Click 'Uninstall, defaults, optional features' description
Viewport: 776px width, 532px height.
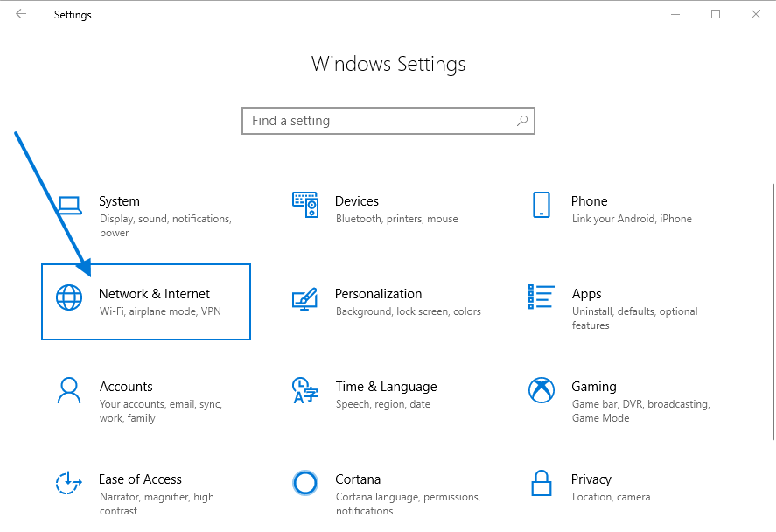pos(635,318)
